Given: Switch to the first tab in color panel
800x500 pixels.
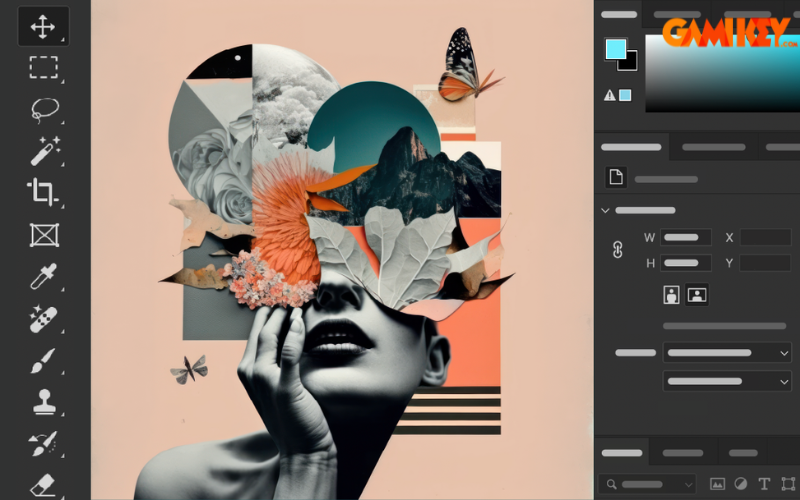Looking at the screenshot, I should pyautogui.click(x=618, y=14).
